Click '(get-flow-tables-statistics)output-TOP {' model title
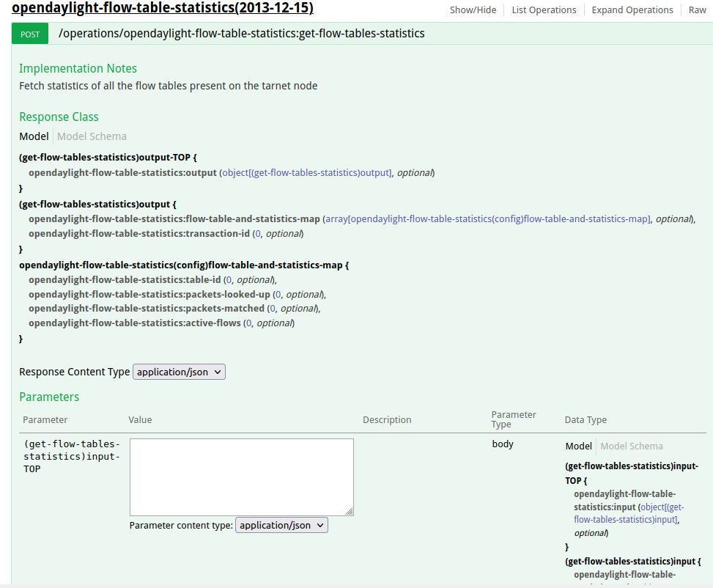 (x=108, y=158)
